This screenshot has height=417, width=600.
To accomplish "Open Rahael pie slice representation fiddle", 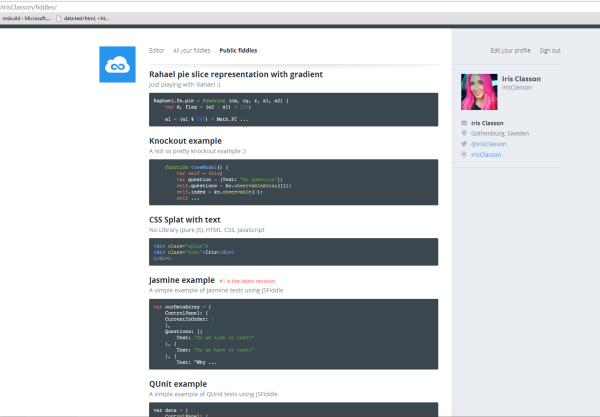I will click(x=236, y=74).
